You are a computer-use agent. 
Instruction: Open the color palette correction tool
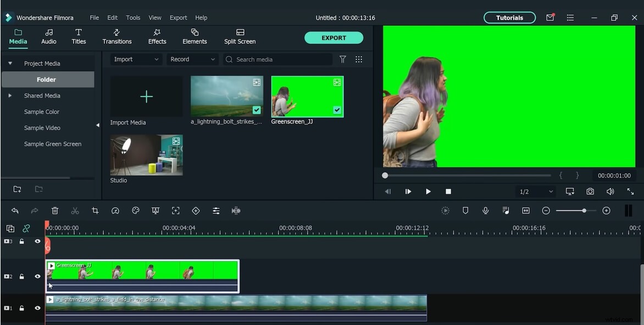(x=136, y=211)
